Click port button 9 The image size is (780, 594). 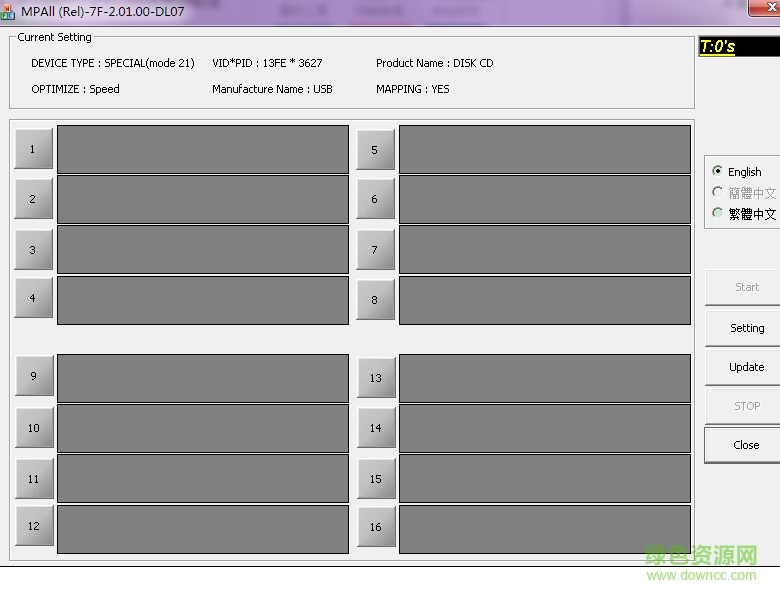[34, 376]
